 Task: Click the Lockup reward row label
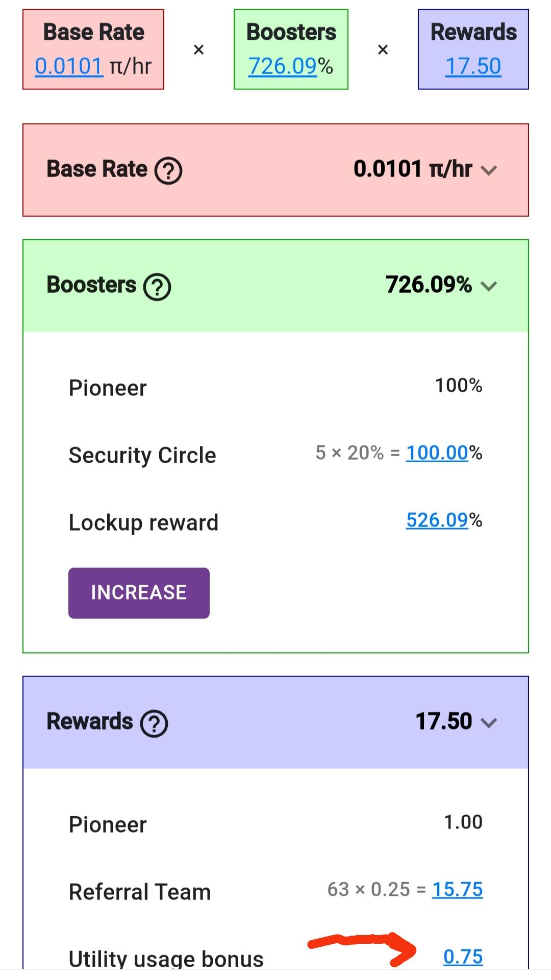click(x=143, y=522)
